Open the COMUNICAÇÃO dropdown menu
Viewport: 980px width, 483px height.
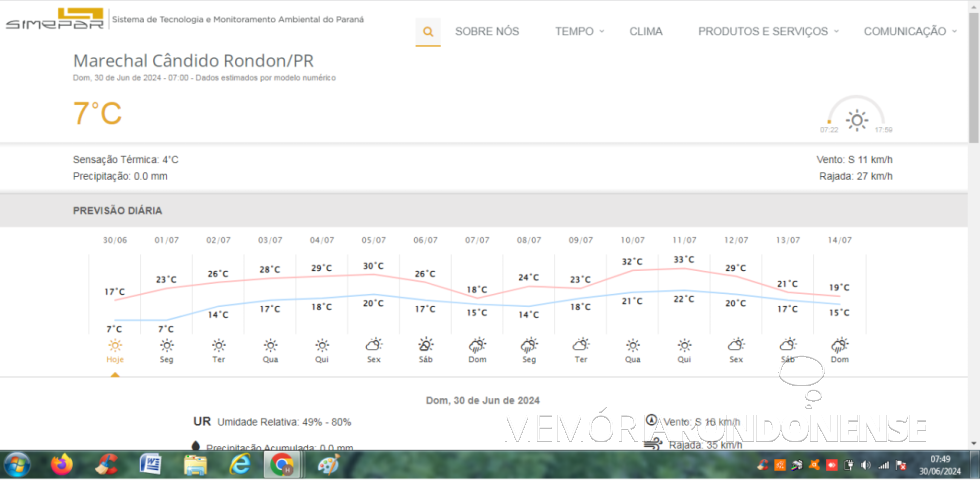pyautogui.click(x=909, y=32)
